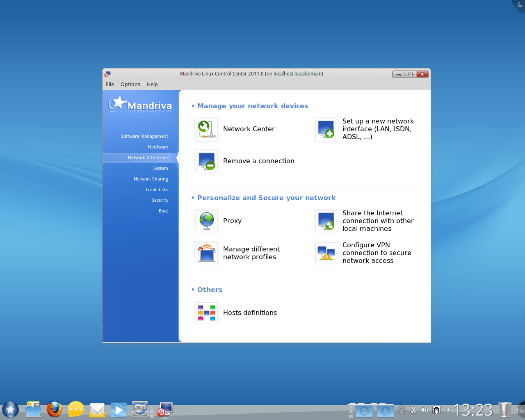525x420 pixels.
Task: Click the Proxy label
Action: [x=232, y=221]
